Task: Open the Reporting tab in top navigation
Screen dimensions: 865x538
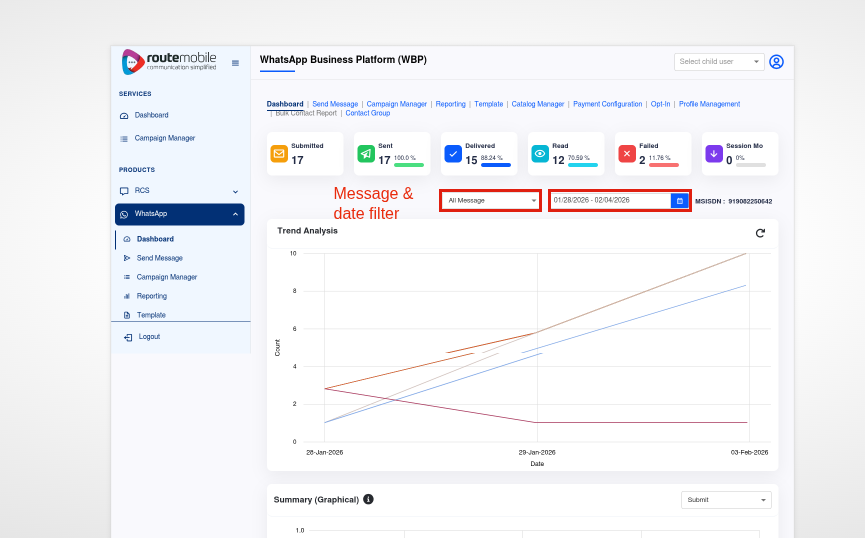Action: click(x=450, y=104)
